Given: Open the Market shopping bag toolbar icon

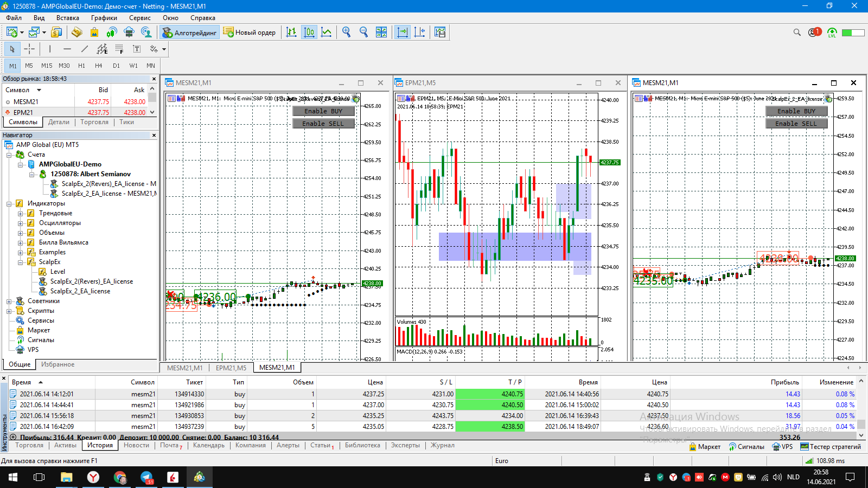Looking at the screenshot, I should point(94,33).
